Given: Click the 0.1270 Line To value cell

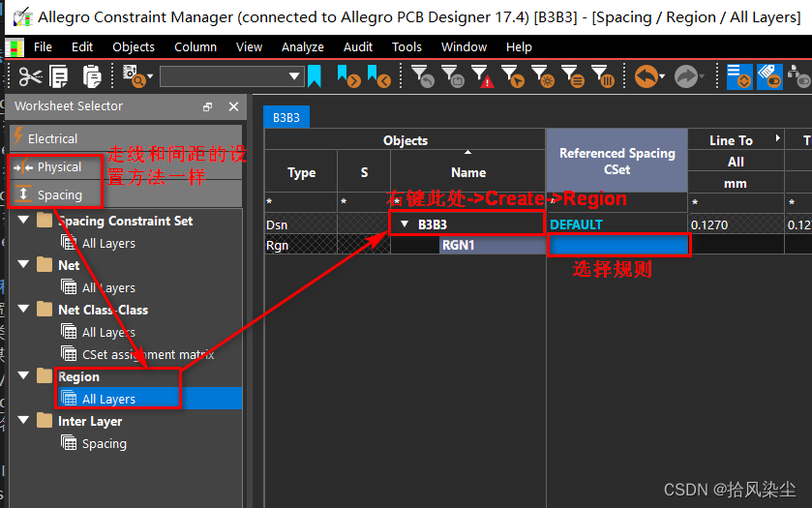Looking at the screenshot, I should coord(736,224).
